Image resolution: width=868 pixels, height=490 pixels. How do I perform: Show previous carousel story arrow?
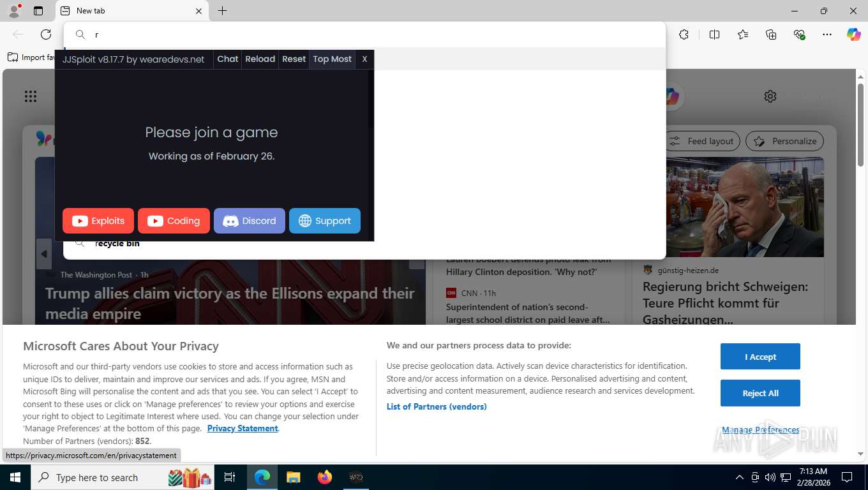tap(44, 254)
